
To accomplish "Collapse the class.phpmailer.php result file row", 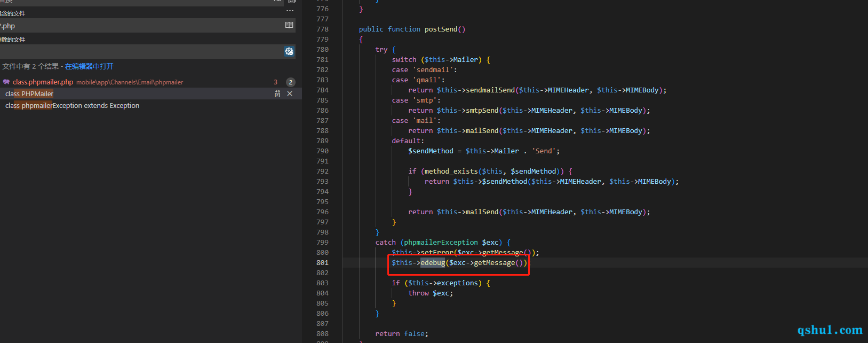I will 151,82.
